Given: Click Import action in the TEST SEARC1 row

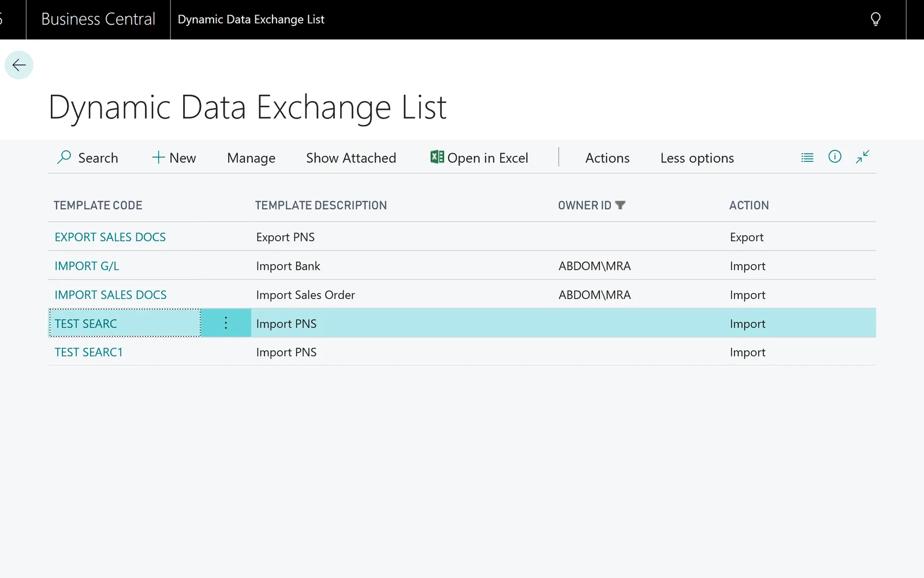Looking at the screenshot, I should point(747,352).
